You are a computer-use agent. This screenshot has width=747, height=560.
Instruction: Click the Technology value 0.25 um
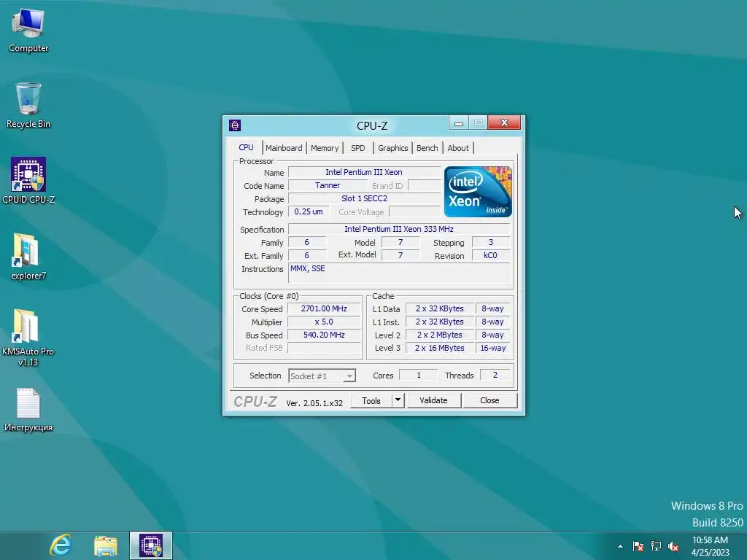point(309,211)
